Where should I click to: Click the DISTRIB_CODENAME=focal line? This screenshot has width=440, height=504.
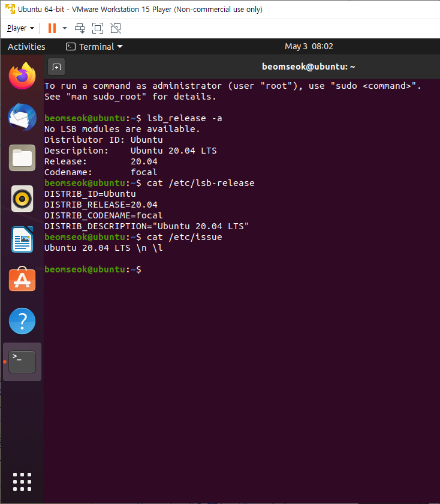coord(104,215)
